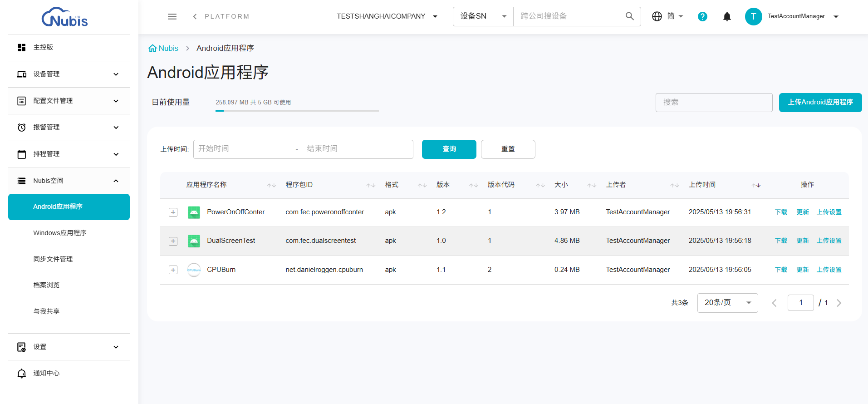The image size is (868, 404).
Task: Open the help question mark icon
Action: pyautogui.click(x=702, y=16)
